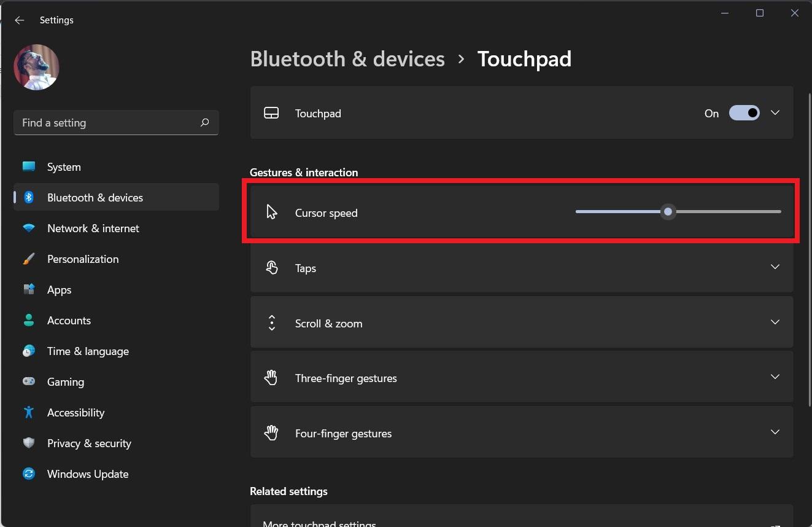
Task: Click the Gaming controller icon
Action: click(29, 381)
